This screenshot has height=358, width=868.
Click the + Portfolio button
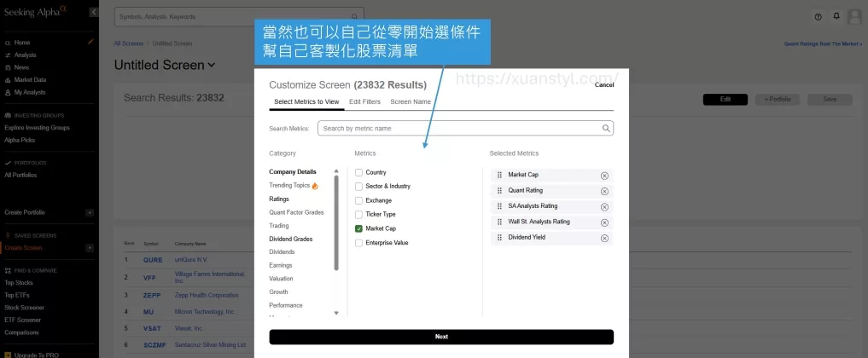(x=778, y=100)
